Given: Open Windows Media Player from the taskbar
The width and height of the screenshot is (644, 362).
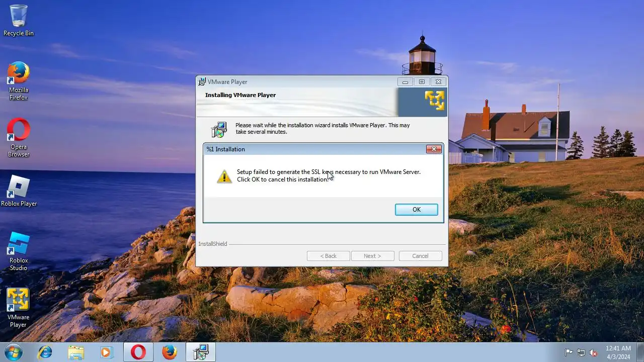Looking at the screenshot, I should (107, 352).
